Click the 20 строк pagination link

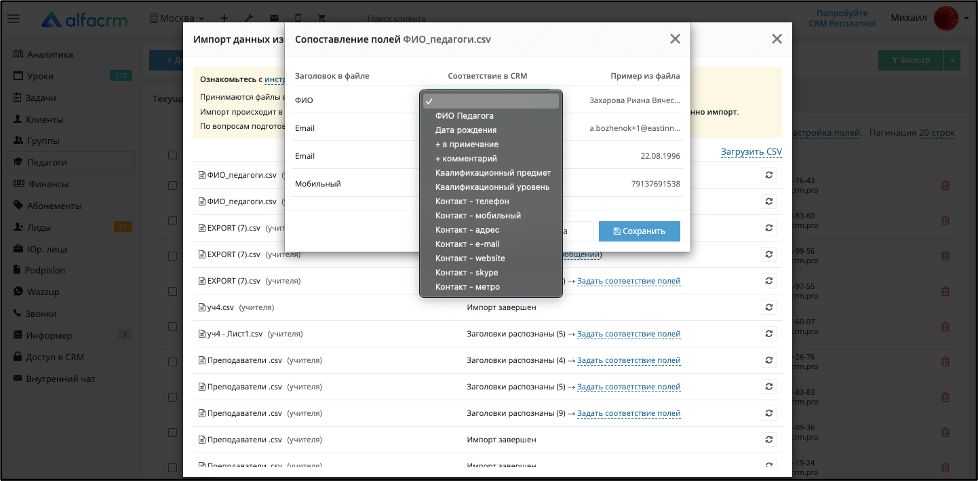[937, 133]
